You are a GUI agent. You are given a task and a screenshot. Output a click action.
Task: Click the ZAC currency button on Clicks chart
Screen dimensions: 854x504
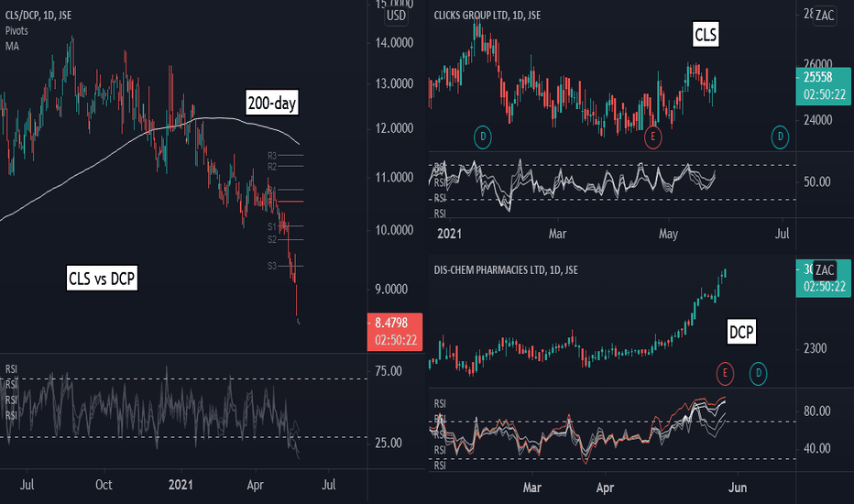(825, 16)
